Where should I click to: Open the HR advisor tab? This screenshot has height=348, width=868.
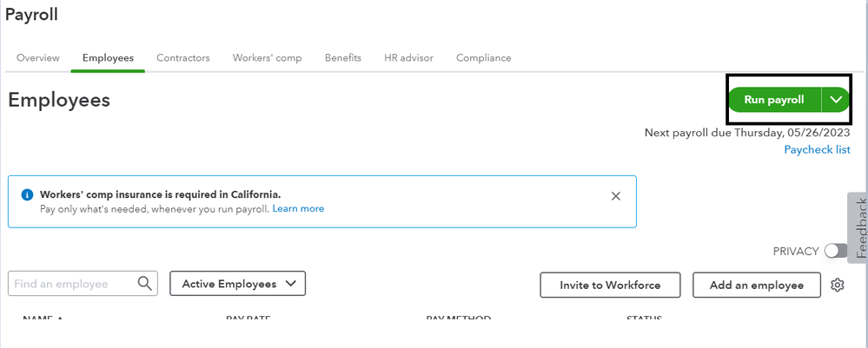point(408,57)
